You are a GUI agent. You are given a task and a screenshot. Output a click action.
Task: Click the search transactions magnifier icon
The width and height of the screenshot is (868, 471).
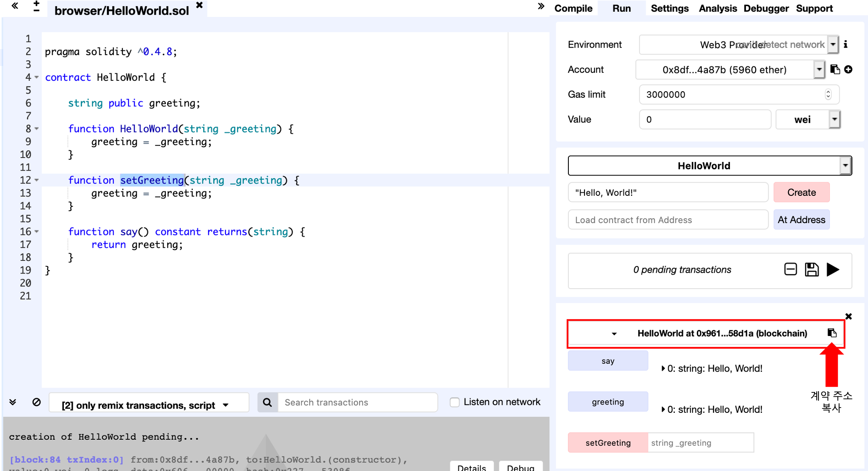pos(267,402)
